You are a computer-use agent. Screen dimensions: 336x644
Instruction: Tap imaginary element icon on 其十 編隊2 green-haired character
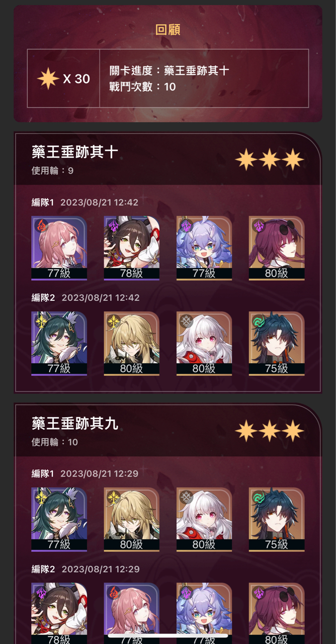click(x=41, y=321)
